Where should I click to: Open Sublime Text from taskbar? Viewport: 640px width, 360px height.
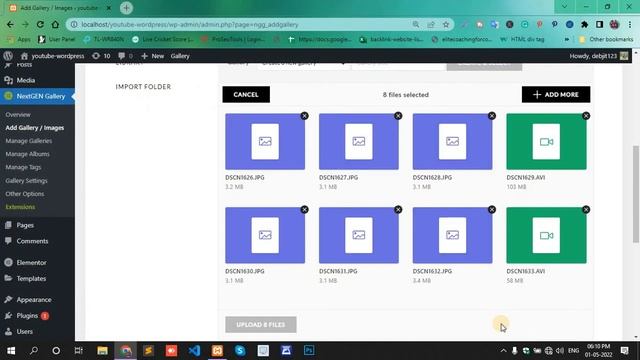pos(148,351)
